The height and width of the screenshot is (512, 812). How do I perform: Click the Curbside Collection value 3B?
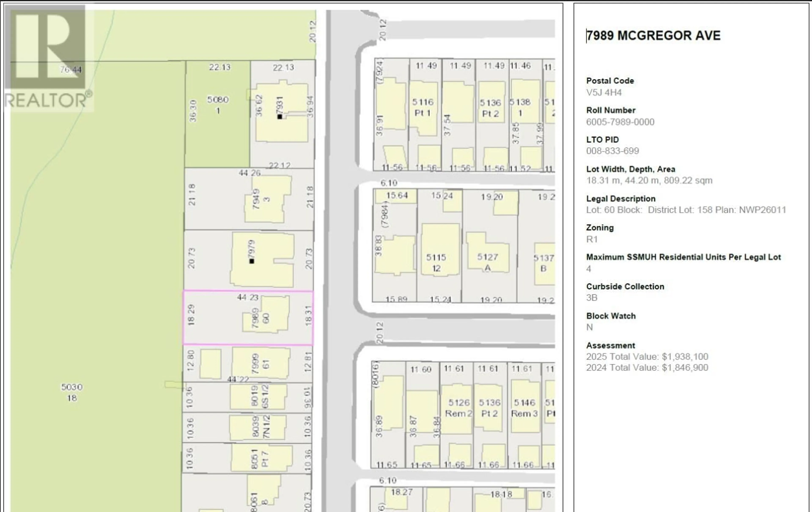592,298
